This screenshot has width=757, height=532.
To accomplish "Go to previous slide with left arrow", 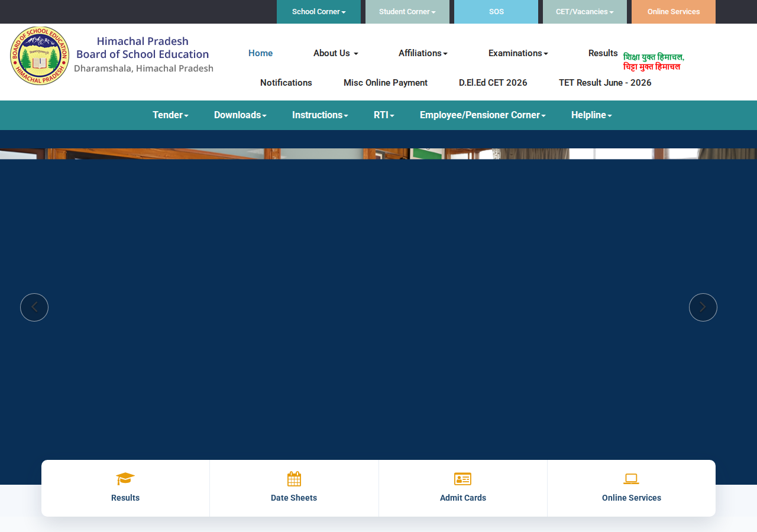I will (x=34, y=307).
